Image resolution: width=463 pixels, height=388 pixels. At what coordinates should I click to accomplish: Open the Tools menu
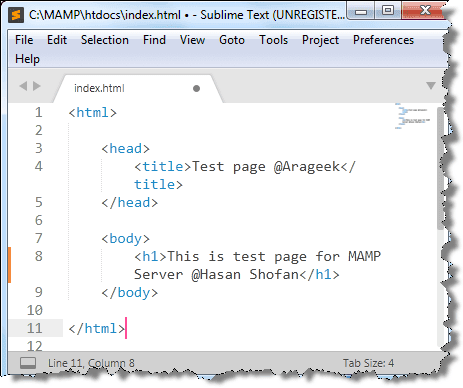pyautogui.click(x=273, y=40)
